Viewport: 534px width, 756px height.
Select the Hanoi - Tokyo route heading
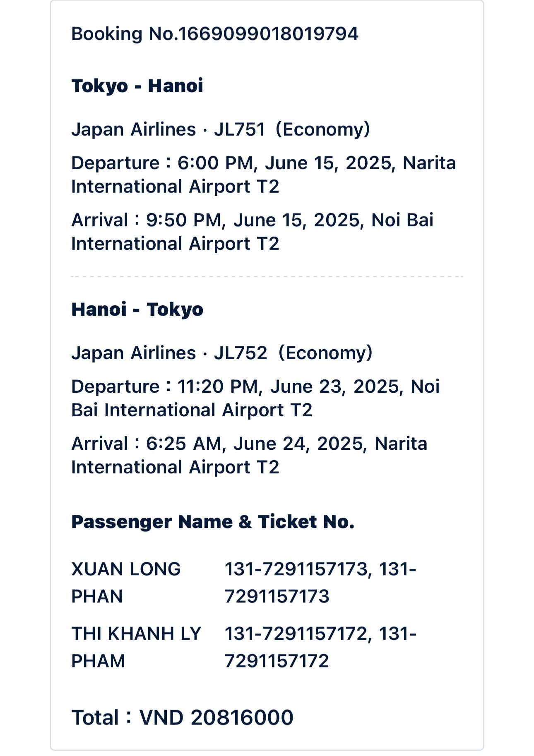(137, 310)
